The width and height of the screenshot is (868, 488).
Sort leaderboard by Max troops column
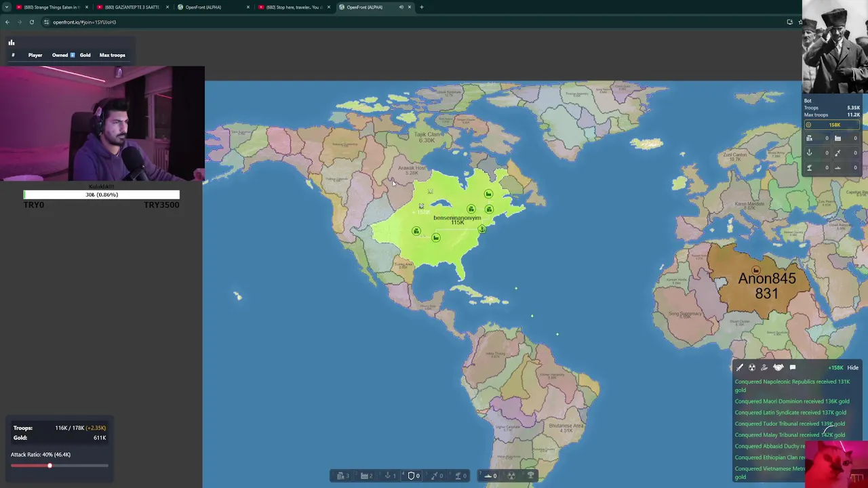click(x=113, y=55)
